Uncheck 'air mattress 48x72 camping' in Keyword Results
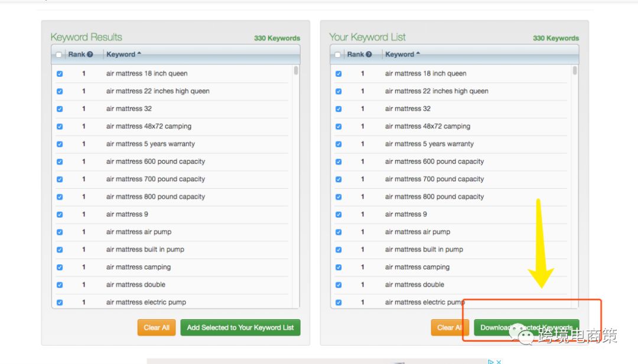The width and height of the screenshot is (638, 364). (60, 127)
